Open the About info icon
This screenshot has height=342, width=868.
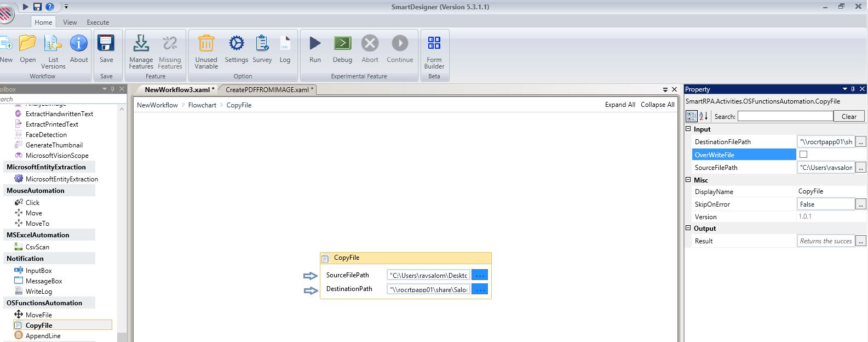[x=79, y=43]
